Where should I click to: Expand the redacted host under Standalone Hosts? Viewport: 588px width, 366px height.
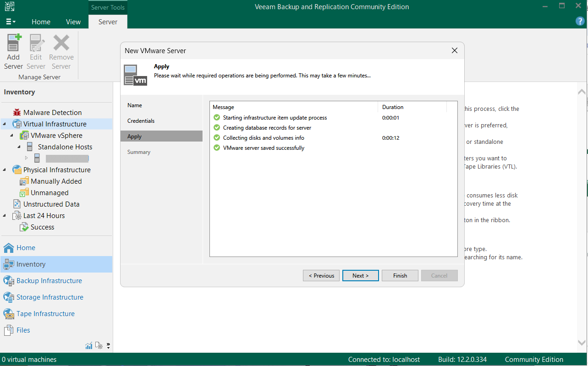coord(26,158)
